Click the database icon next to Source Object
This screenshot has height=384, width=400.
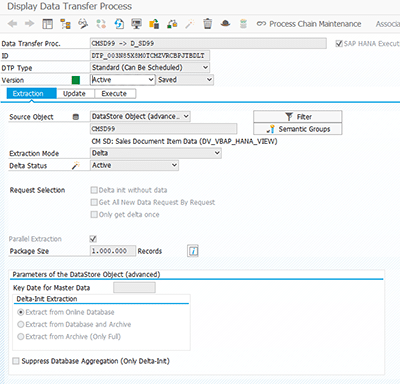click(x=76, y=117)
